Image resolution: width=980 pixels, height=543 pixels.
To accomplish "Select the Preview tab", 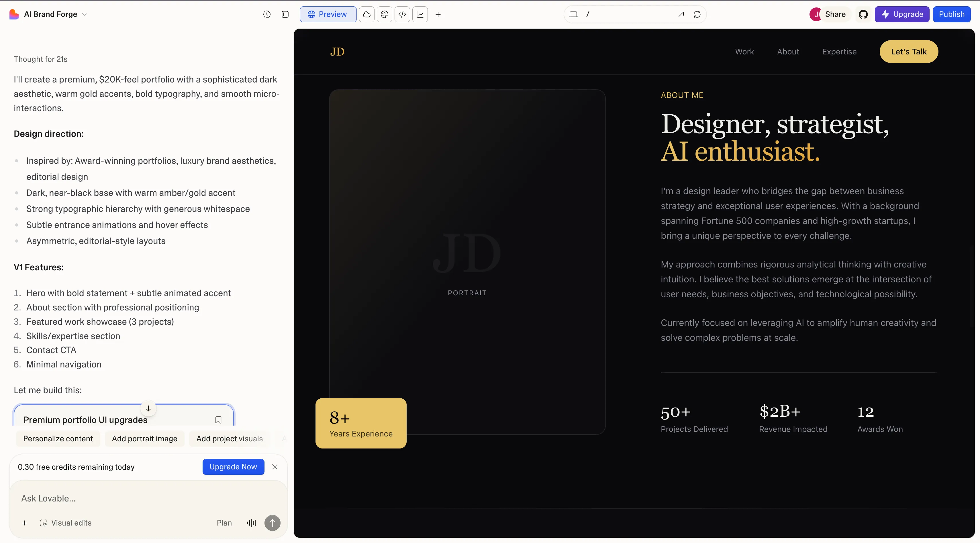I will 328,14.
